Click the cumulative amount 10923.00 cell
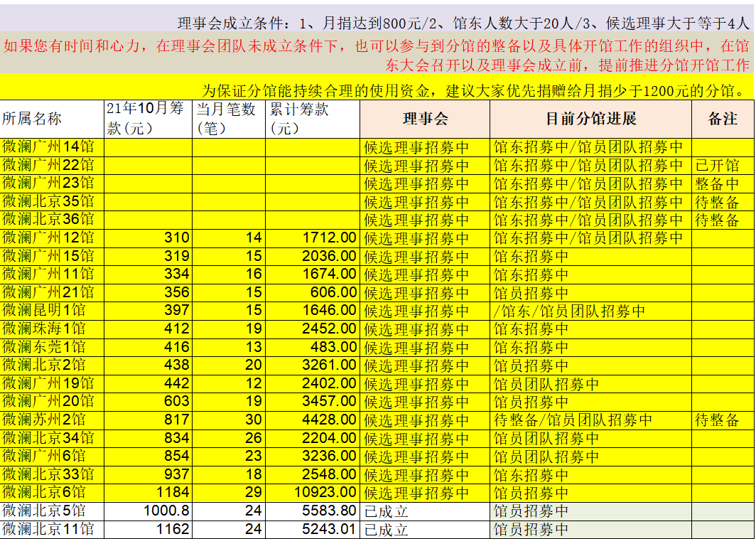Screen dimensions: 756x539 [x=312, y=492]
